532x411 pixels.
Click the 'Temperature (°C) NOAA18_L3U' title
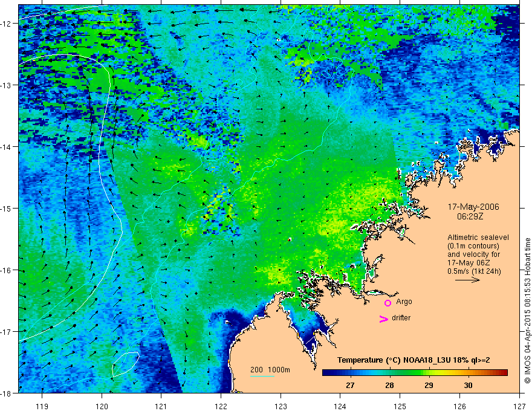point(394,360)
